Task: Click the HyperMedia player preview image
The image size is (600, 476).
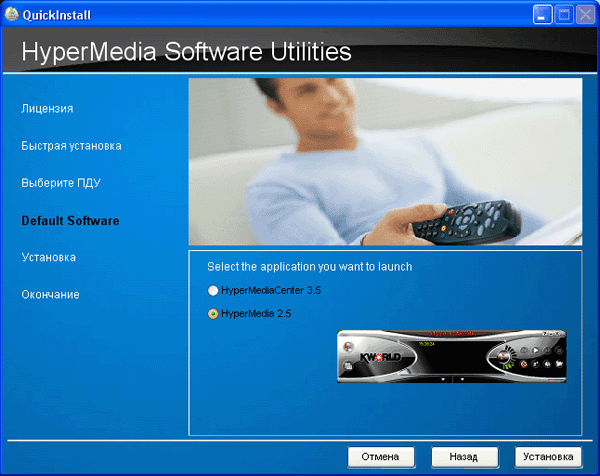Action: point(452,356)
